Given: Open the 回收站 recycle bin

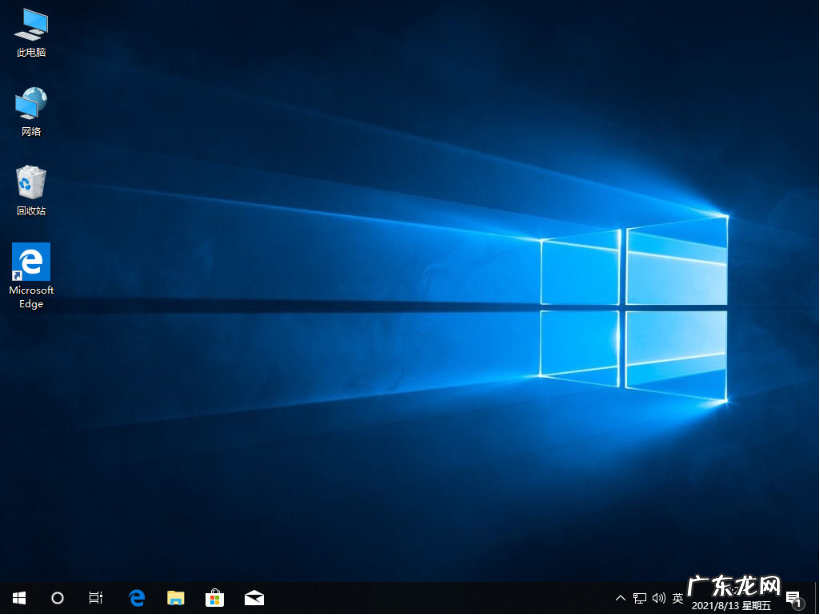Looking at the screenshot, I should [x=30, y=185].
